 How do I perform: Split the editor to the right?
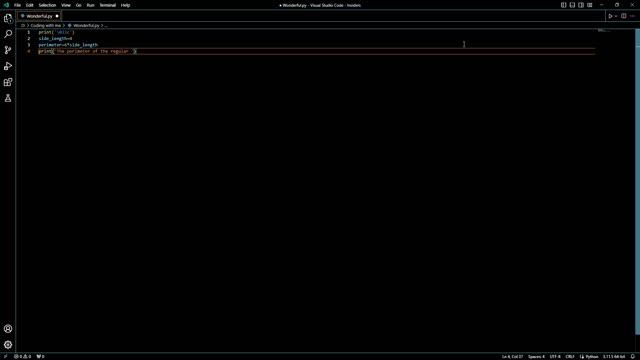tap(624, 16)
